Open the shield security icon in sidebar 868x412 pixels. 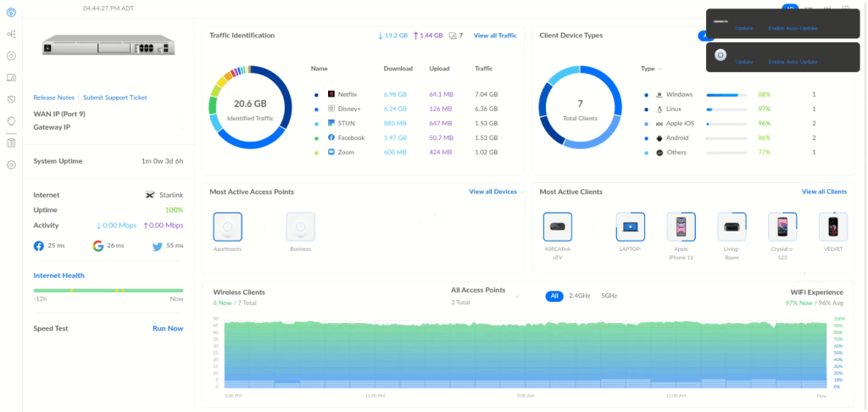pyautogui.click(x=11, y=99)
